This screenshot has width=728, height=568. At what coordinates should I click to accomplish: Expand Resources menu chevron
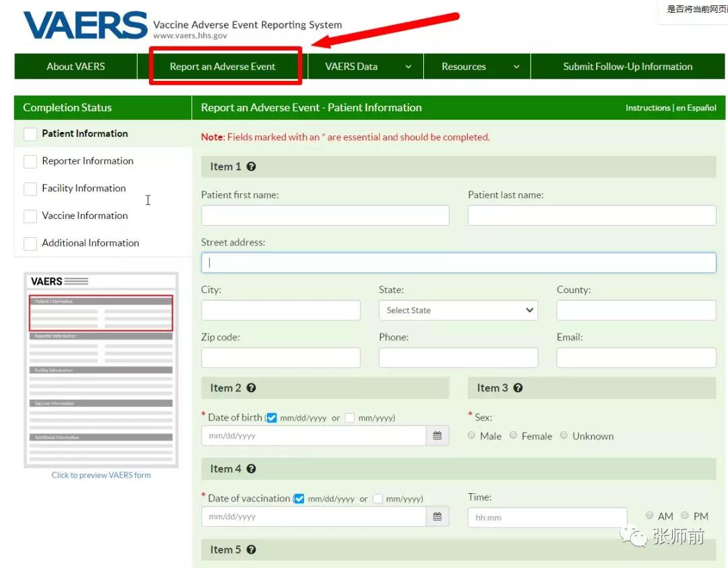tap(516, 67)
